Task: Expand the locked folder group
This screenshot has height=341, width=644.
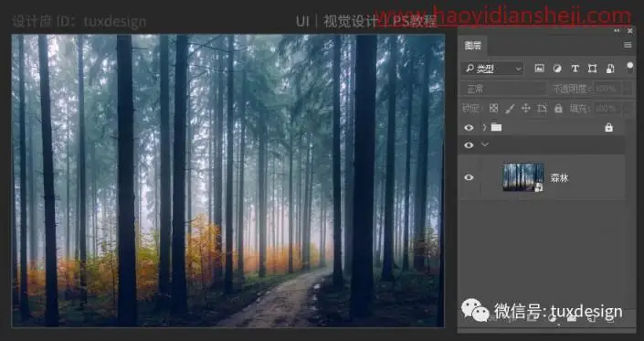Action: [485, 128]
